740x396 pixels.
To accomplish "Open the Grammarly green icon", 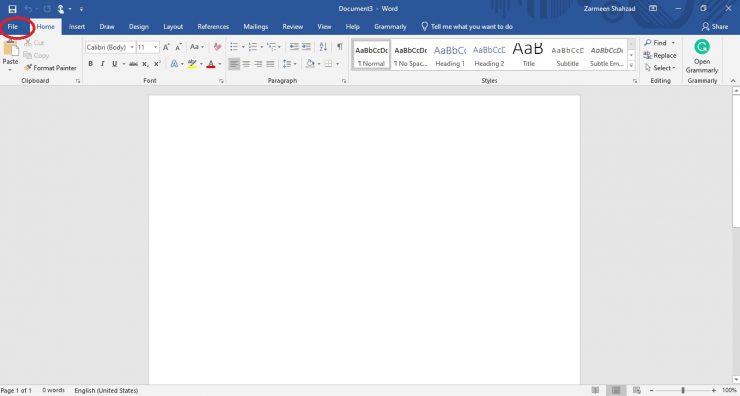I will click(702, 47).
